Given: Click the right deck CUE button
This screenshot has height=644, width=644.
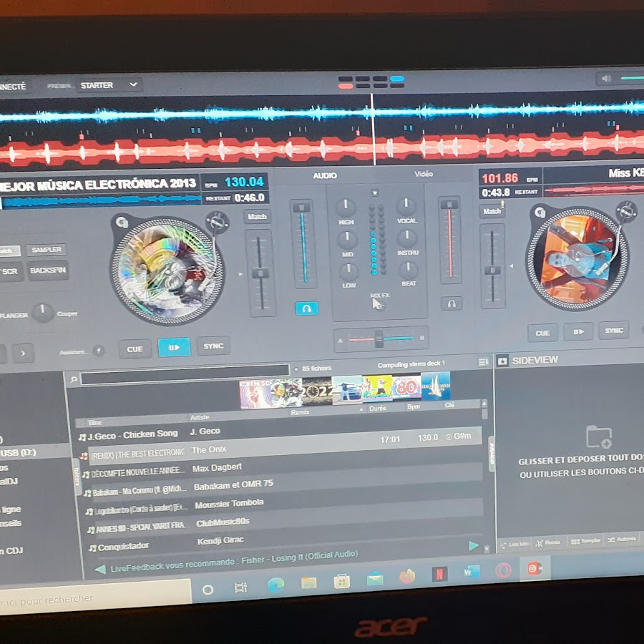Looking at the screenshot, I should [542, 333].
